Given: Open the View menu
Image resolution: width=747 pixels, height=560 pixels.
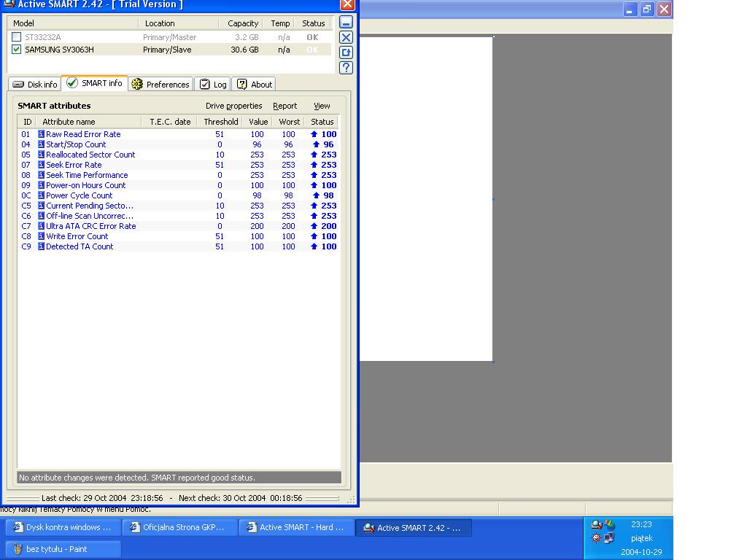Looking at the screenshot, I should (x=321, y=106).
